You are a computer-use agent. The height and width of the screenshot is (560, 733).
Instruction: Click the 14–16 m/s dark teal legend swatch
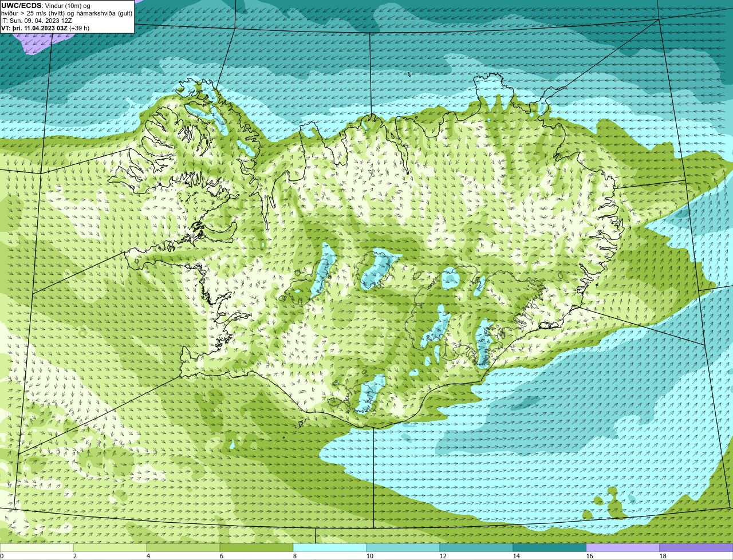pyautogui.click(x=550, y=547)
